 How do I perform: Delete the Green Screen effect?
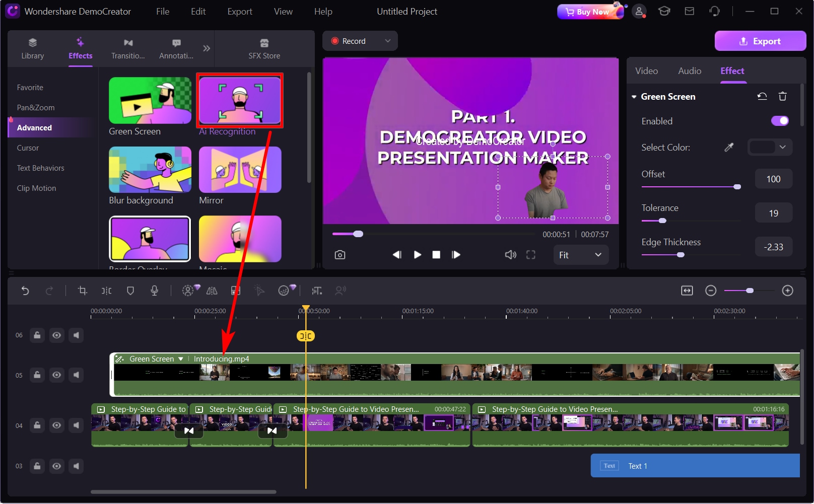[783, 96]
